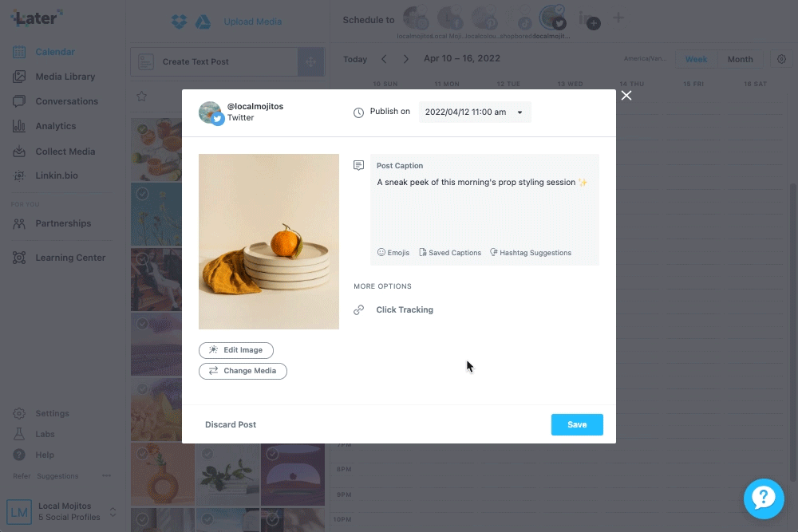
Task: Click the Conversations speech bubble icon
Action: (x=19, y=101)
